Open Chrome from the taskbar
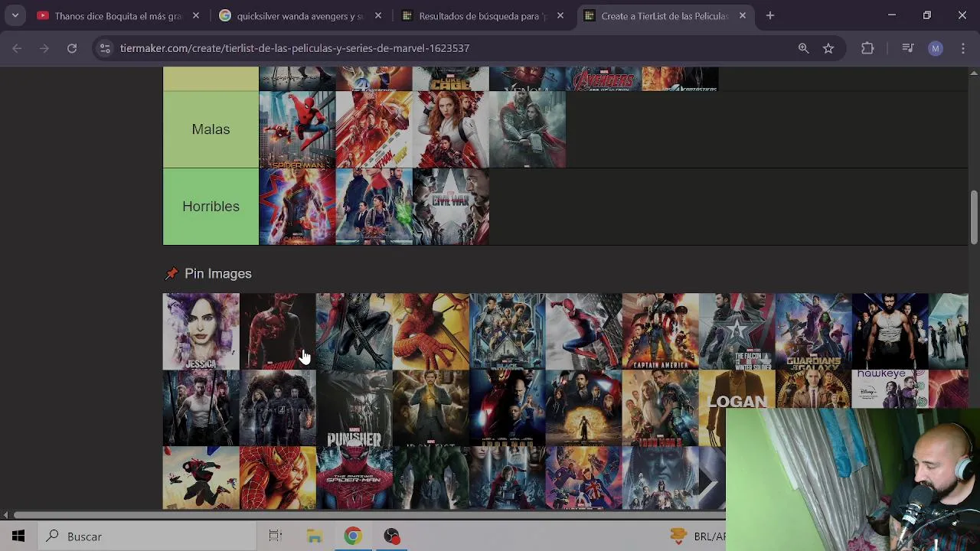The width and height of the screenshot is (980, 551). click(x=352, y=536)
